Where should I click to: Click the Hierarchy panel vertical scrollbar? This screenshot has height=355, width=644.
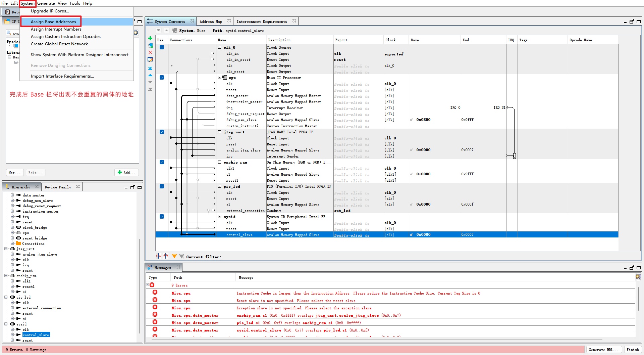(x=139, y=286)
